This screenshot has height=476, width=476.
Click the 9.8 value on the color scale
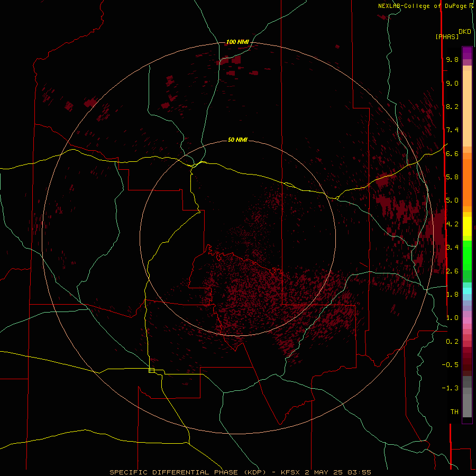tap(452, 59)
